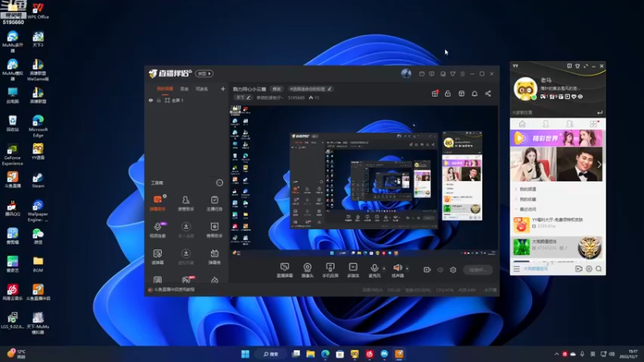This screenshot has width=644, height=362.
Task: Click the record video icon in the bottom toolbar
Action: (x=427, y=269)
